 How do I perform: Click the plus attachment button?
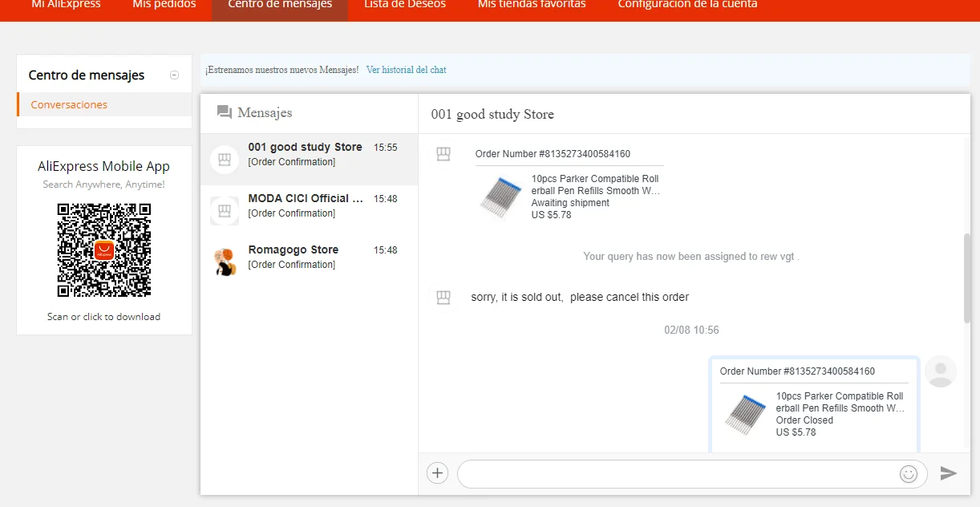pos(437,473)
